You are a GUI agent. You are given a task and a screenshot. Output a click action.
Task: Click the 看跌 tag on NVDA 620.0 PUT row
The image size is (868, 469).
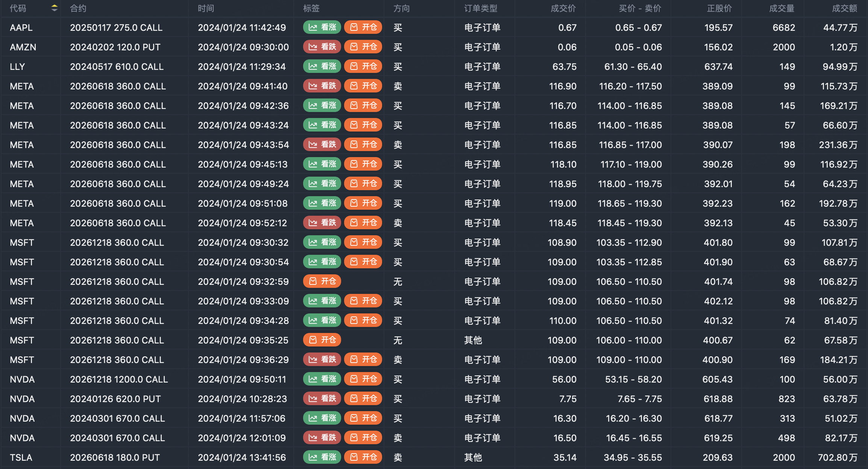pyautogui.click(x=322, y=399)
